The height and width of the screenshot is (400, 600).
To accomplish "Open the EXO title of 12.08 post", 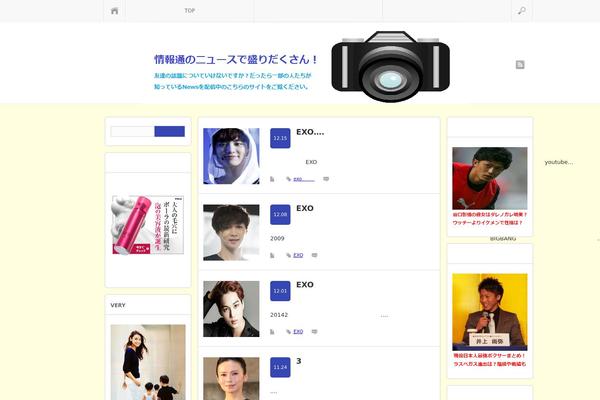I will tap(305, 208).
